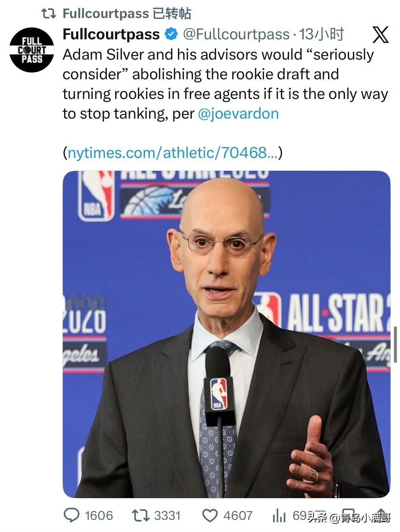Click the repost icon beside 'Fullcourtpass 已转帖'

[48, 14]
